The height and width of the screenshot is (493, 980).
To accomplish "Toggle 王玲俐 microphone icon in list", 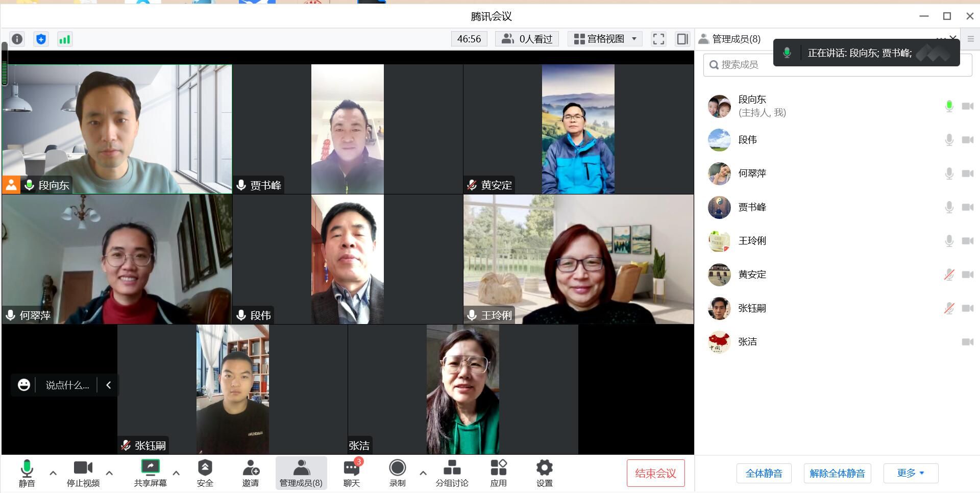I will (949, 241).
